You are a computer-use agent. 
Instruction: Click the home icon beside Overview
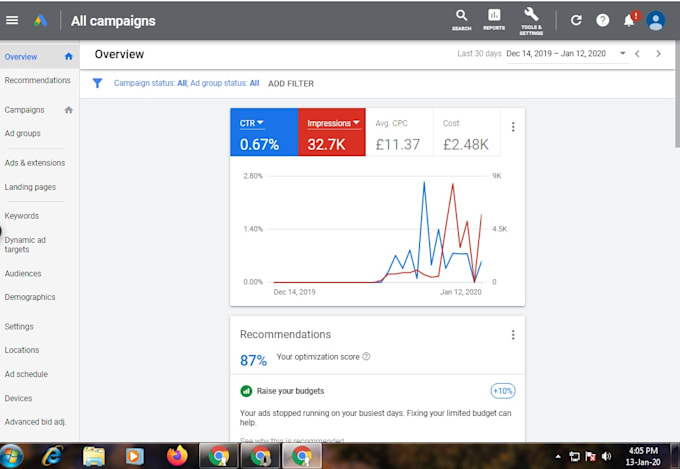tap(69, 56)
